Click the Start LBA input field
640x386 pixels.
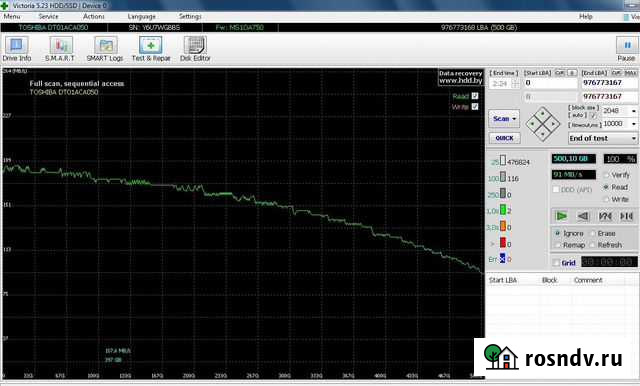coord(550,83)
